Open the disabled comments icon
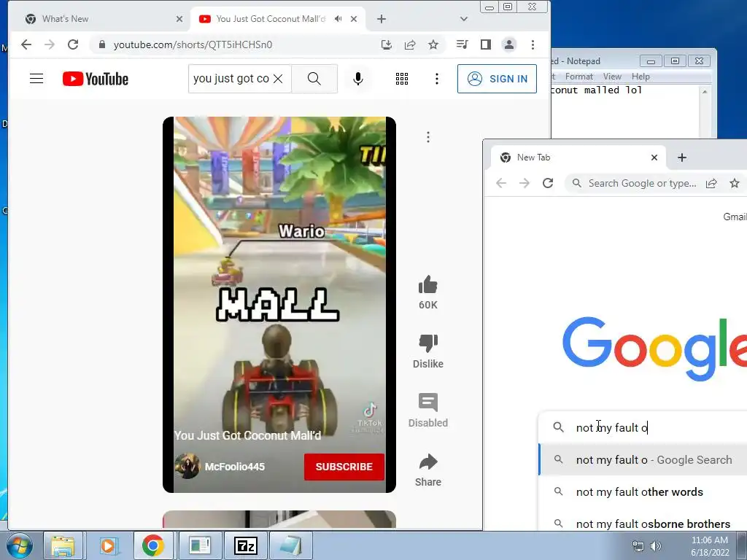The width and height of the screenshot is (747, 560). tap(427, 402)
